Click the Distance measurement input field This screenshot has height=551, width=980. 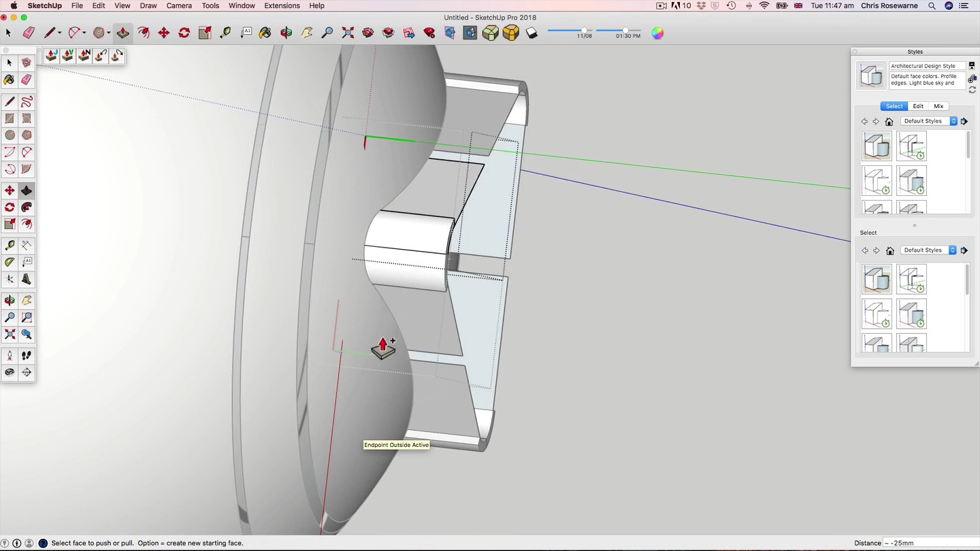click(x=929, y=543)
